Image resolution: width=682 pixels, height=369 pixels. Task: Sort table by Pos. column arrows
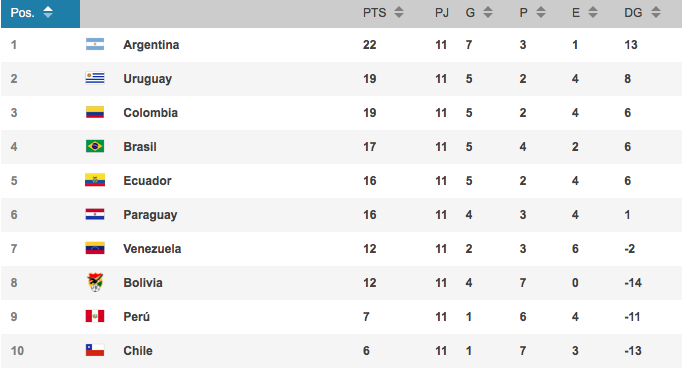tap(48, 13)
